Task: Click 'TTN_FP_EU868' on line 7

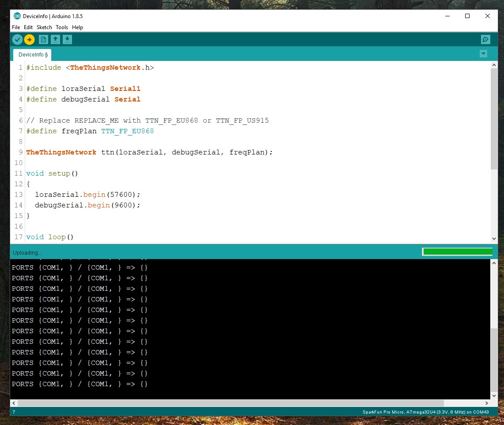Action: (128, 131)
